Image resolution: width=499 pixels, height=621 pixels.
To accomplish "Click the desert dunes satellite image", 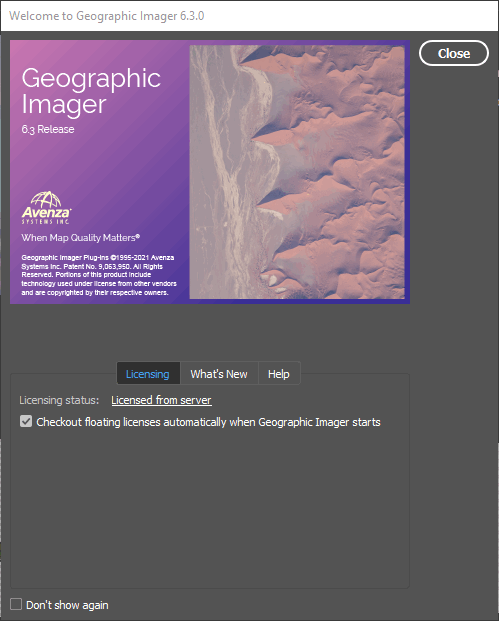I will [297, 172].
